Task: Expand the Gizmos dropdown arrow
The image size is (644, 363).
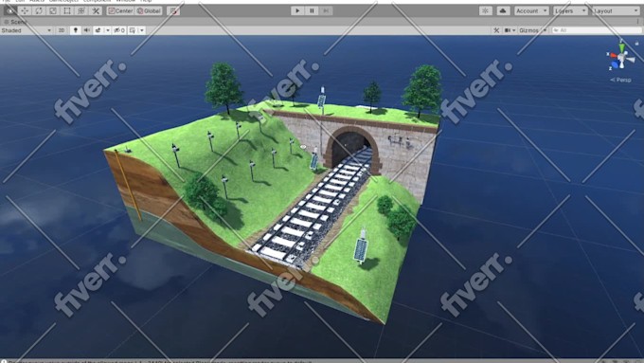Action: (545, 30)
